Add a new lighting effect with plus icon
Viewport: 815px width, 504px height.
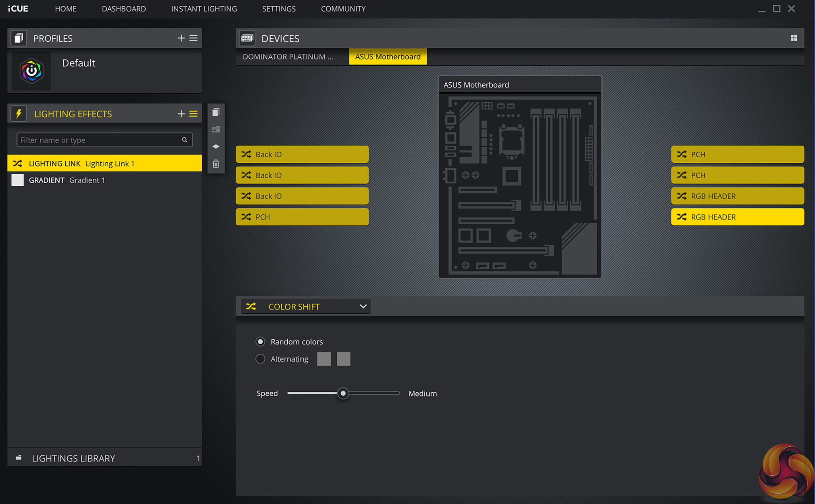click(x=181, y=114)
